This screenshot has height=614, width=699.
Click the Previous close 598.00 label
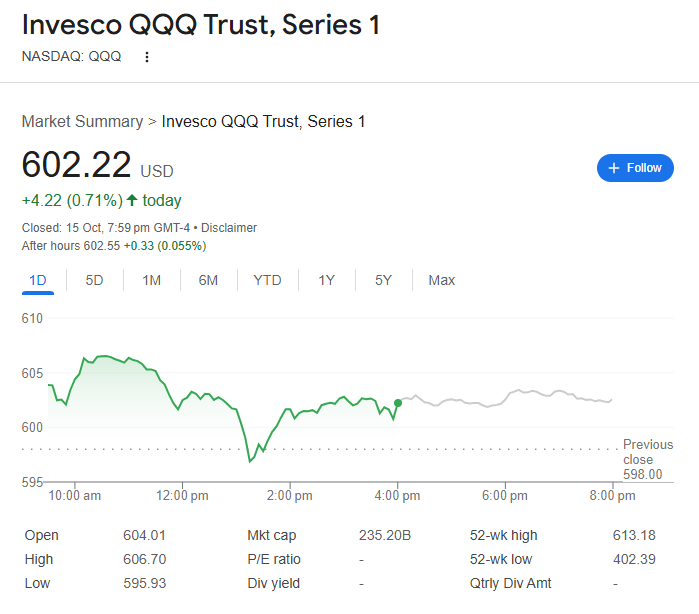pyautogui.click(x=647, y=459)
